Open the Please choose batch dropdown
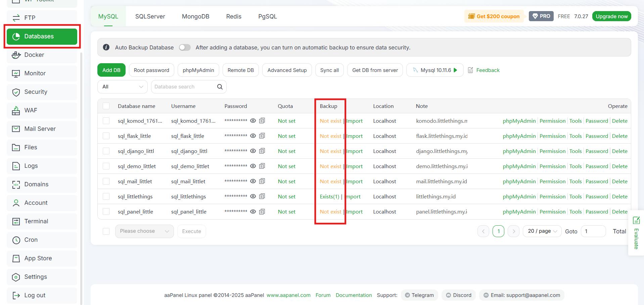Image resolution: width=644 pixels, height=305 pixels. coord(144,231)
